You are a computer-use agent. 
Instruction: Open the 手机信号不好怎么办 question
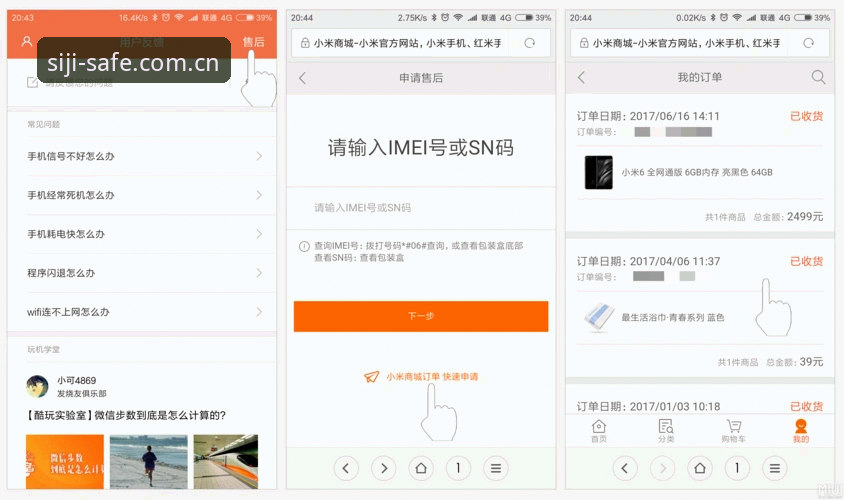[x=142, y=156]
